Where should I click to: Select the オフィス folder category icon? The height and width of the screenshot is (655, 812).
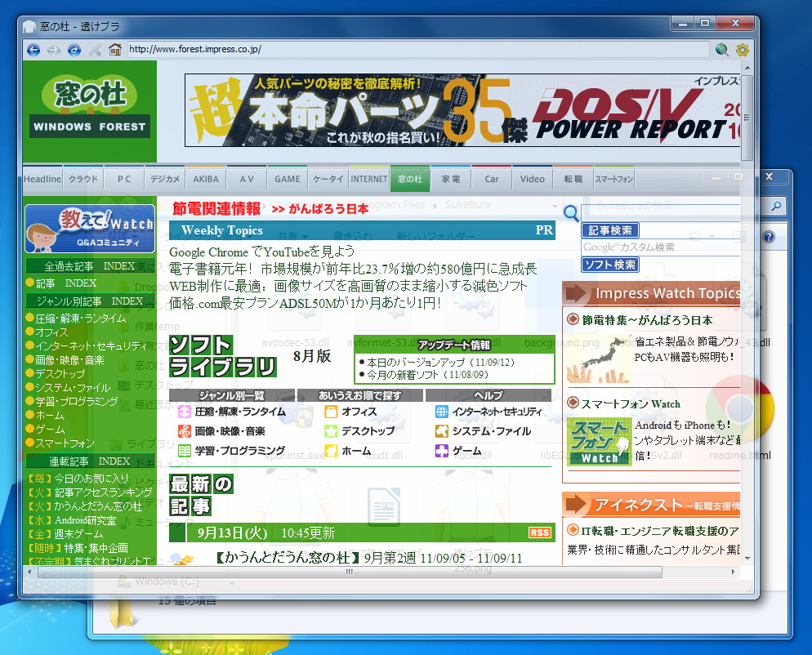pos(331,412)
